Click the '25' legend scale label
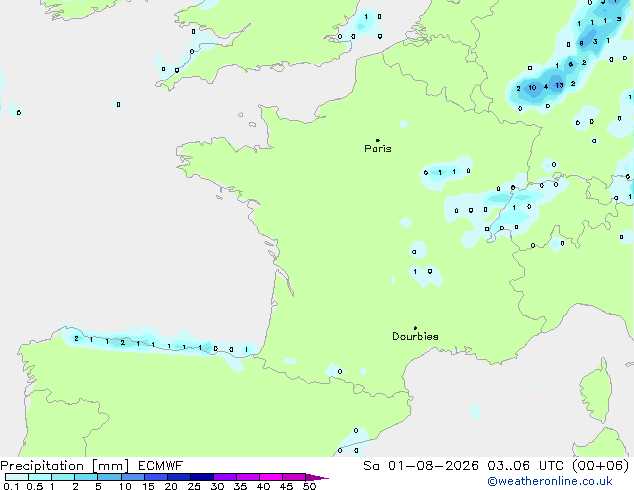The image size is (634, 490). (194, 486)
